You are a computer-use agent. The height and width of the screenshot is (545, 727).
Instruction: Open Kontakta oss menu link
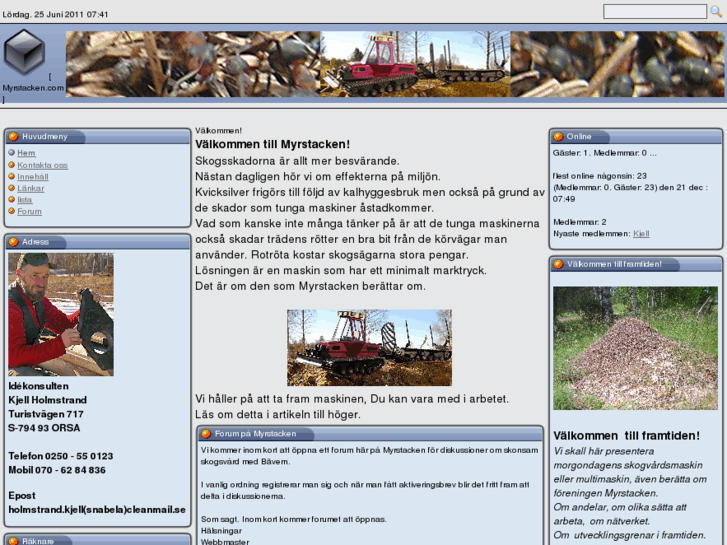point(43,165)
